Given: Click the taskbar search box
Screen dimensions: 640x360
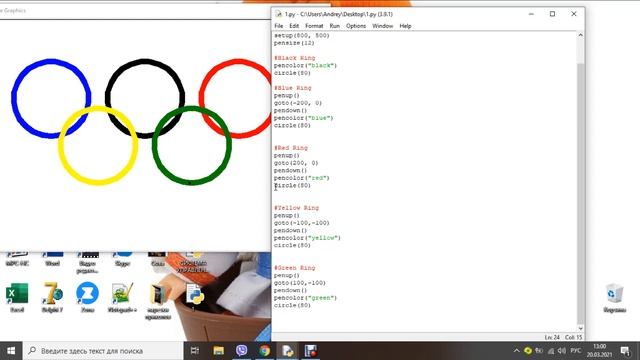Looking at the screenshot, I should coord(103,351).
